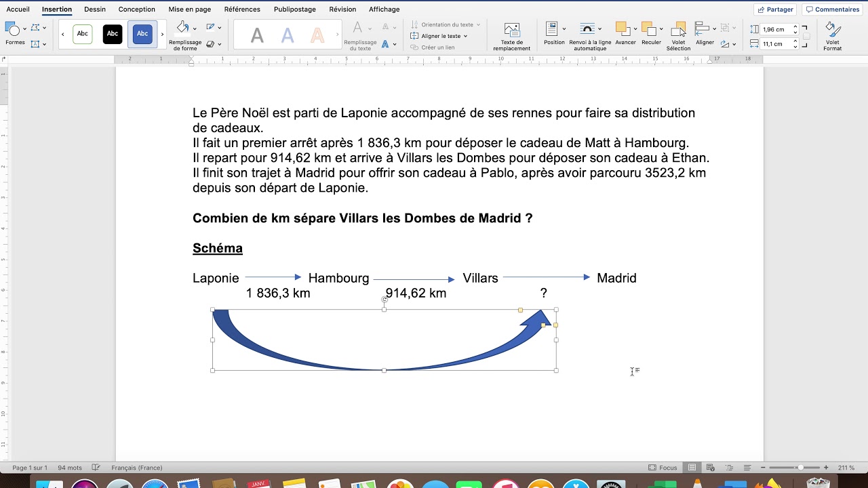868x488 pixels.
Task: Switch to print layout view icon
Action: pos(692,468)
